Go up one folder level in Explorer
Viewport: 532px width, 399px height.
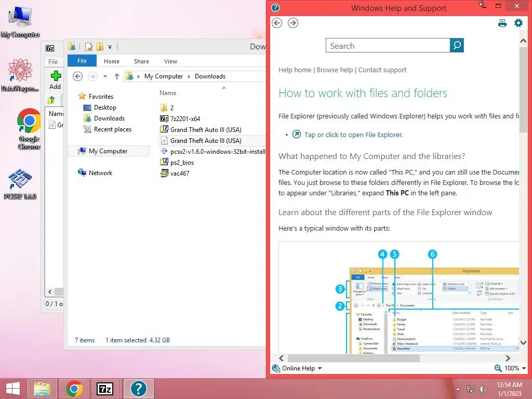pyautogui.click(x=117, y=76)
